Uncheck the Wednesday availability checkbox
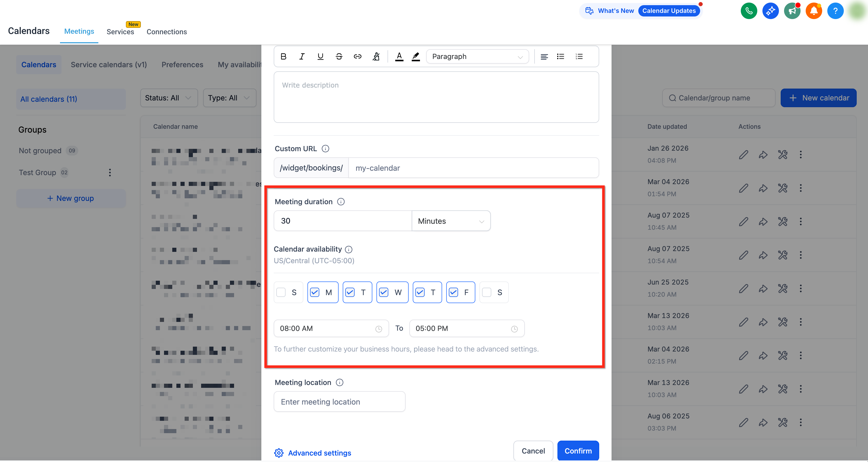This screenshot has width=868, height=462. click(x=384, y=292)
